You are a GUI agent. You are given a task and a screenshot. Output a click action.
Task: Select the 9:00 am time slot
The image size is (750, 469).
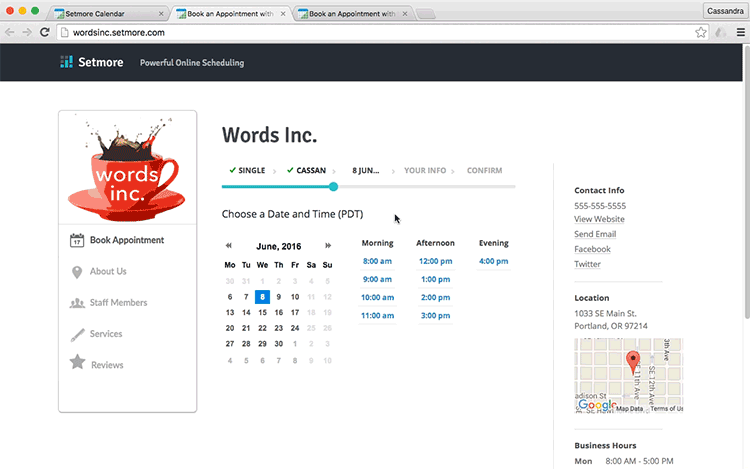click(x=377, y=279)
